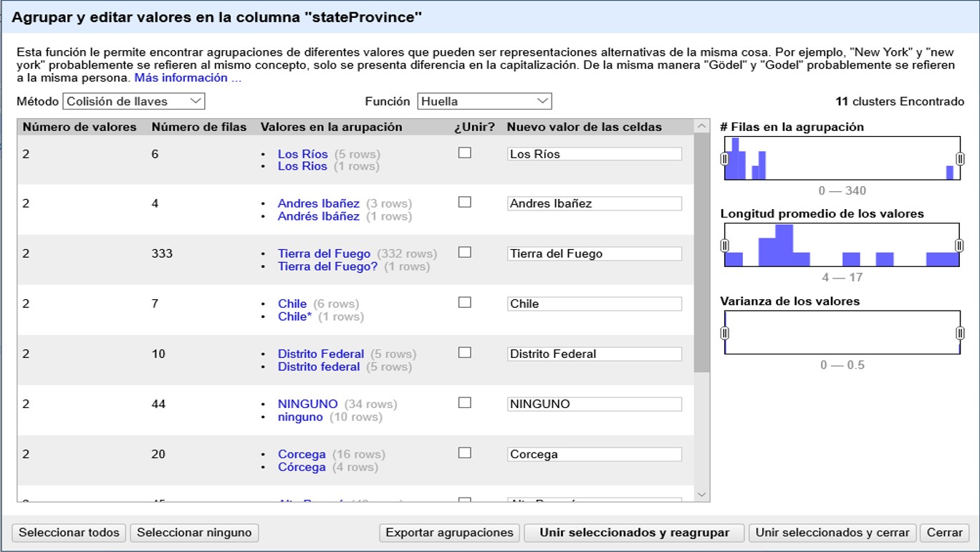Tick merge checkbox for Tierra del Fuego
980x552 pixels.
(x=465, y=253)
